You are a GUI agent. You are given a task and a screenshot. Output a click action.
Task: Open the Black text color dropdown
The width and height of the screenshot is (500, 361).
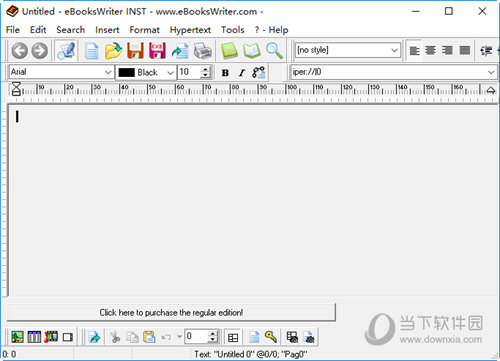[x=170, y=73]
